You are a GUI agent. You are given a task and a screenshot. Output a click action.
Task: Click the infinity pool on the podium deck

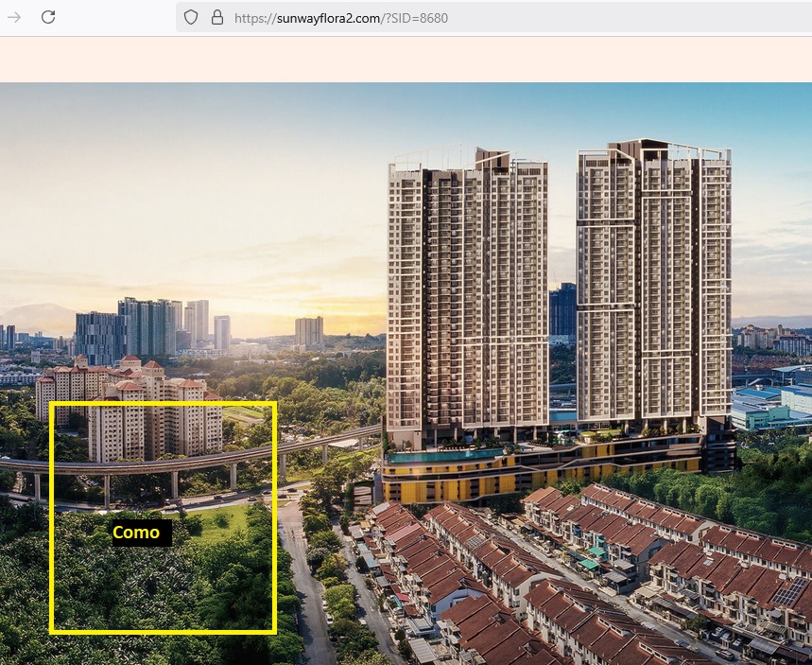[444, 456]
